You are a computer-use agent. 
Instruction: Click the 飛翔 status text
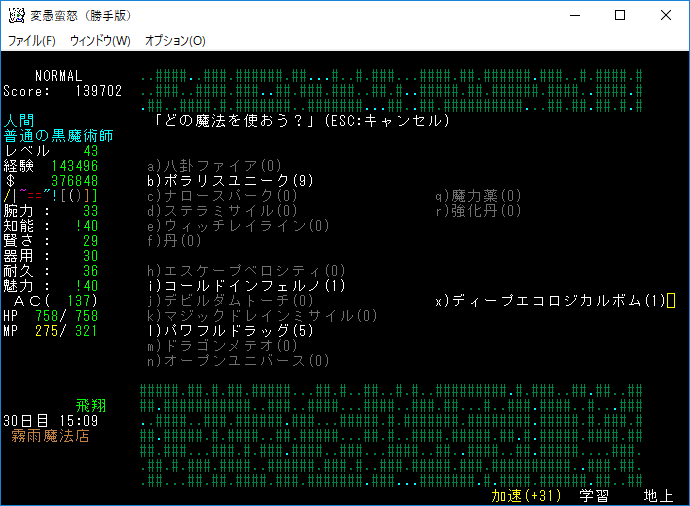pos(91,406)
